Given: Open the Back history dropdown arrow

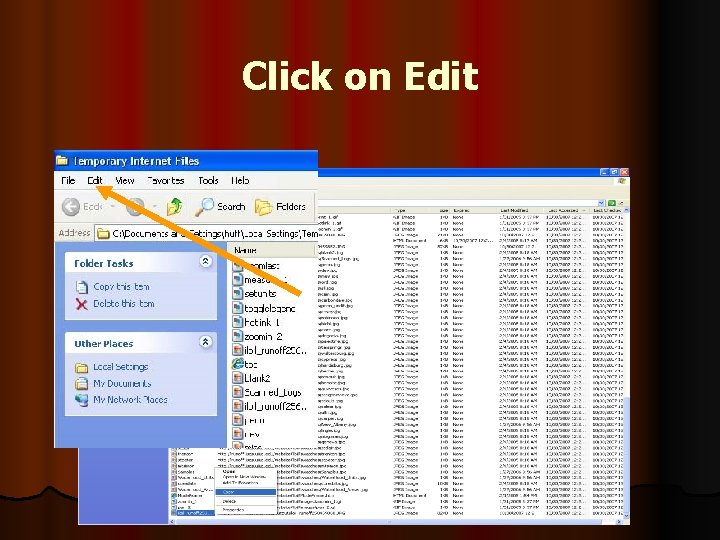Looking at the screenshot, I should (x=112, y=207).
